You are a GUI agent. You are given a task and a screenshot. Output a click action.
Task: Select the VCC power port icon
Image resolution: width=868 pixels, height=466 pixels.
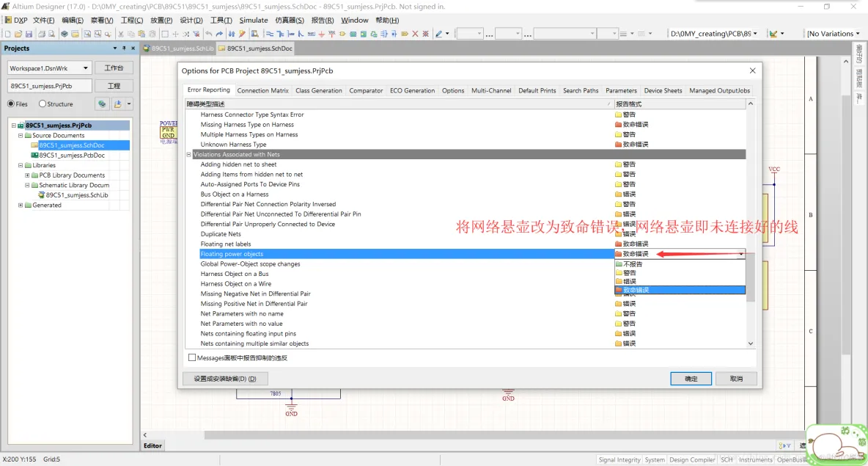[x=331, y=34]
